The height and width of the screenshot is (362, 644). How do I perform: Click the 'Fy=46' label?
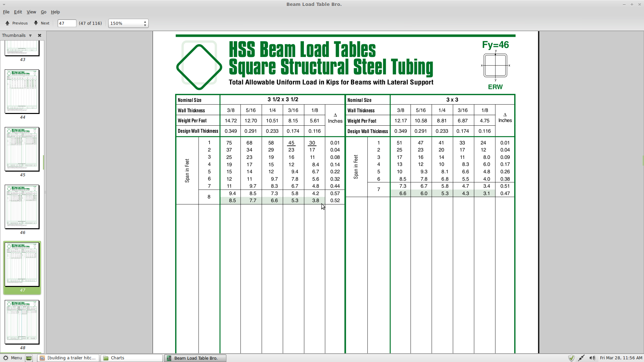(x=495, y=45)
